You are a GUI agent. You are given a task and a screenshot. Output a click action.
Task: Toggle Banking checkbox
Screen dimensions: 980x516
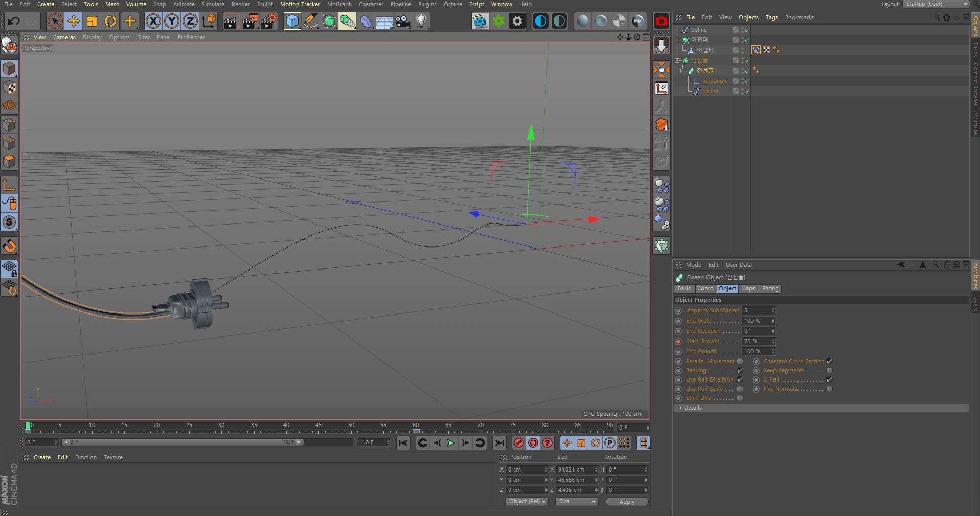tap(740, 370)
